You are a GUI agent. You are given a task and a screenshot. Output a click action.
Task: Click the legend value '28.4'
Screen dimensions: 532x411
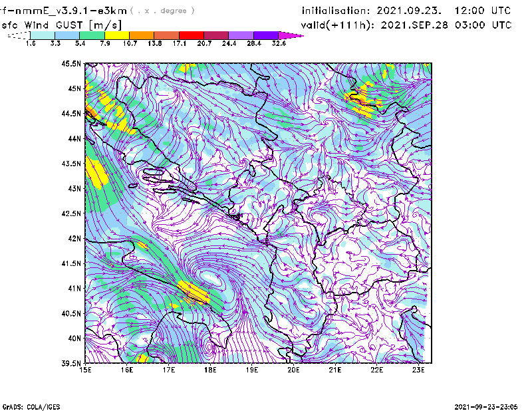coord(254,43)
